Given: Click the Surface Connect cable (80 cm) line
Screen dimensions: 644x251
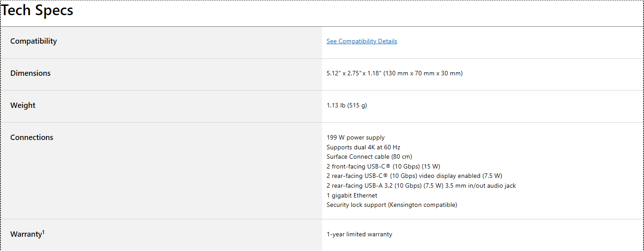Looking at the screenshot, I should tap(369, 157).
